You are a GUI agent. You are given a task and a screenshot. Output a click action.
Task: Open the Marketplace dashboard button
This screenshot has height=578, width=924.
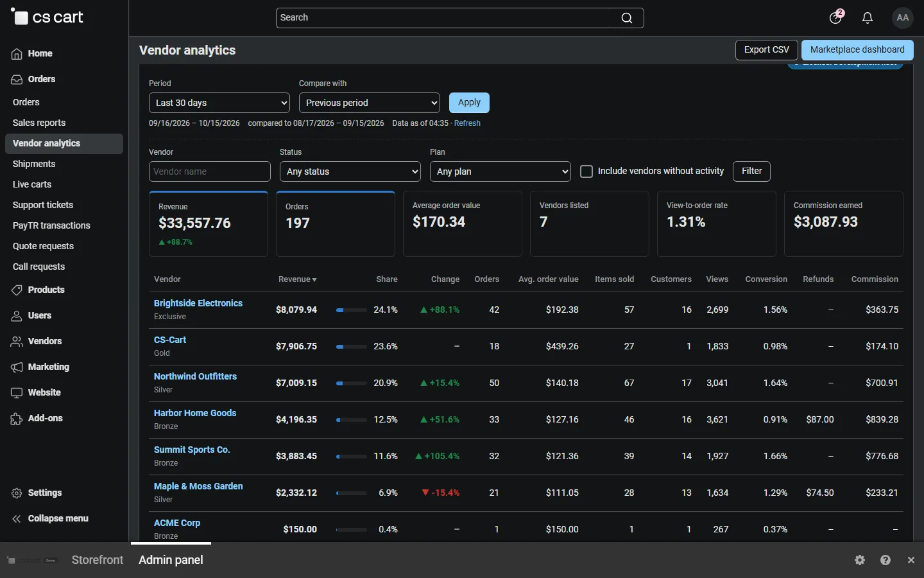coord(857,50)
